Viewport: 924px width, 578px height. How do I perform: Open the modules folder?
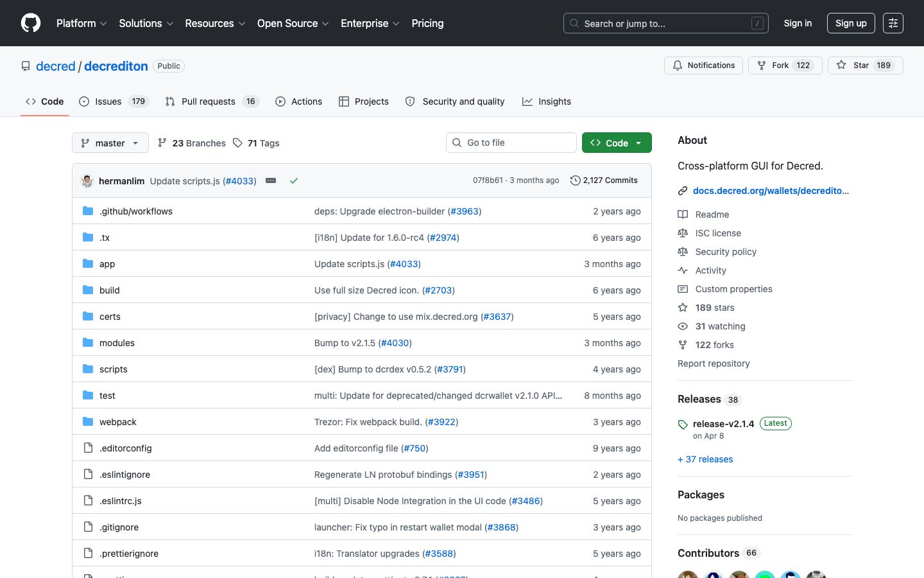[x=117, y=343]
